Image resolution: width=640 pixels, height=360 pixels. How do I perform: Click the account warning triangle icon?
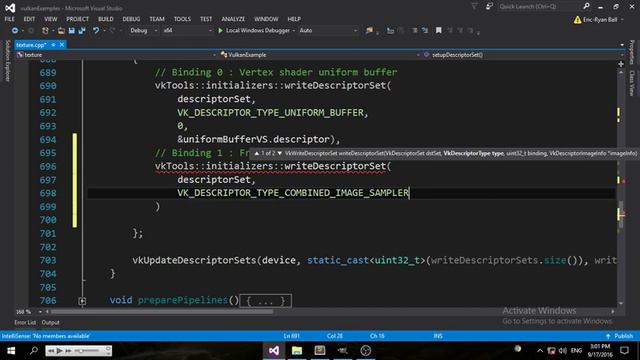tap(578, 20)
